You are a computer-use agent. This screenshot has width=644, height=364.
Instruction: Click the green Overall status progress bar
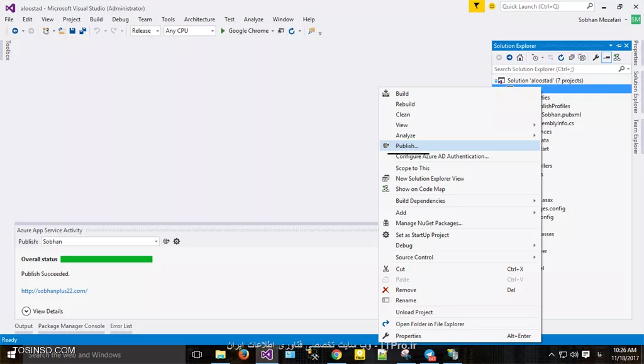pyautogui.click(x=106, y=259)
